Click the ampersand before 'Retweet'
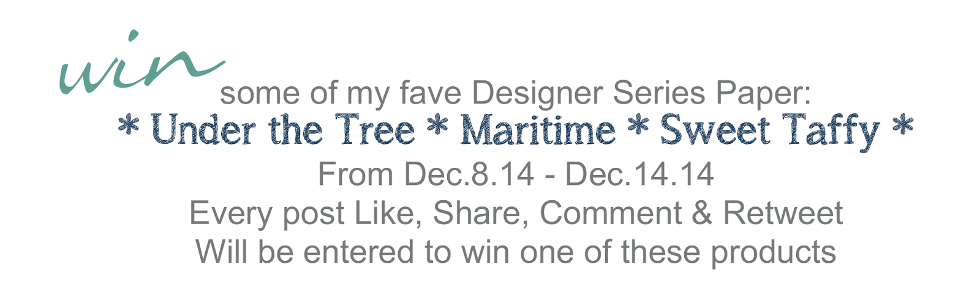This screenshot has height=305, width=980. point(702,213)
